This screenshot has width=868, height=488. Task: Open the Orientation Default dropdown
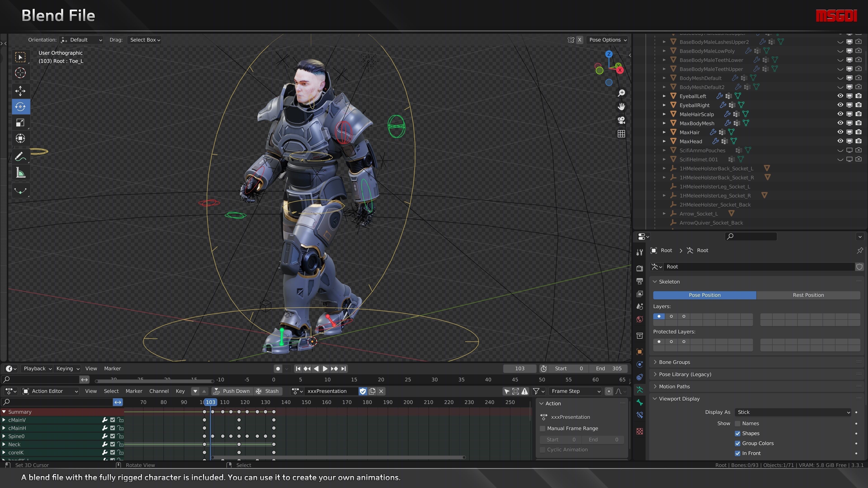pyautogui.click(x=81, y=40)
